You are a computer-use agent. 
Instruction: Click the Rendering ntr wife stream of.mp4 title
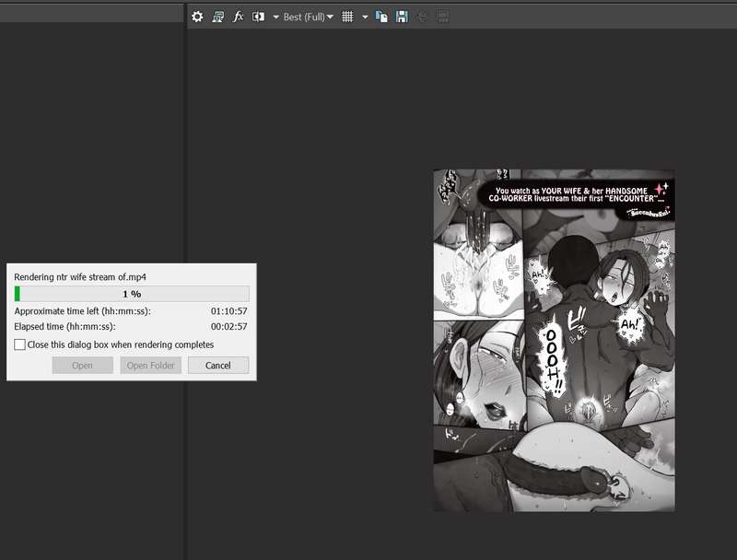(x=80, y=277)
